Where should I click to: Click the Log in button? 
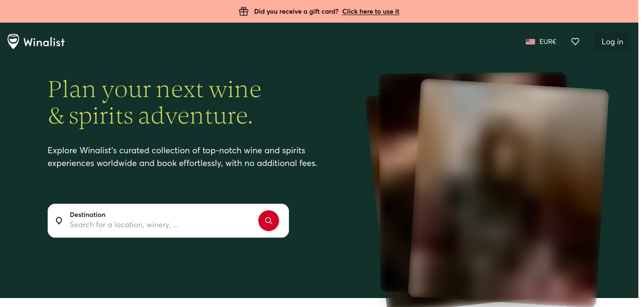(612, 41)
